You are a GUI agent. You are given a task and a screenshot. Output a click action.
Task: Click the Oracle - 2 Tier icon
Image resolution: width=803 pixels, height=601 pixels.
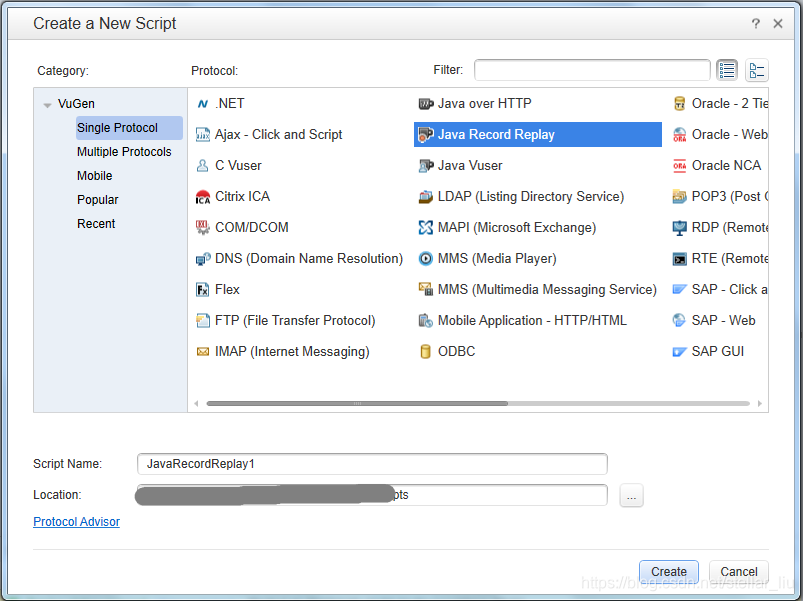680,104
